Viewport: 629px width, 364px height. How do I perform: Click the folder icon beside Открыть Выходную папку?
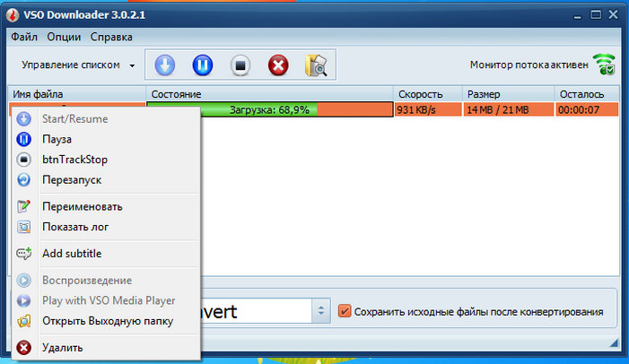(x=23, y=321)
